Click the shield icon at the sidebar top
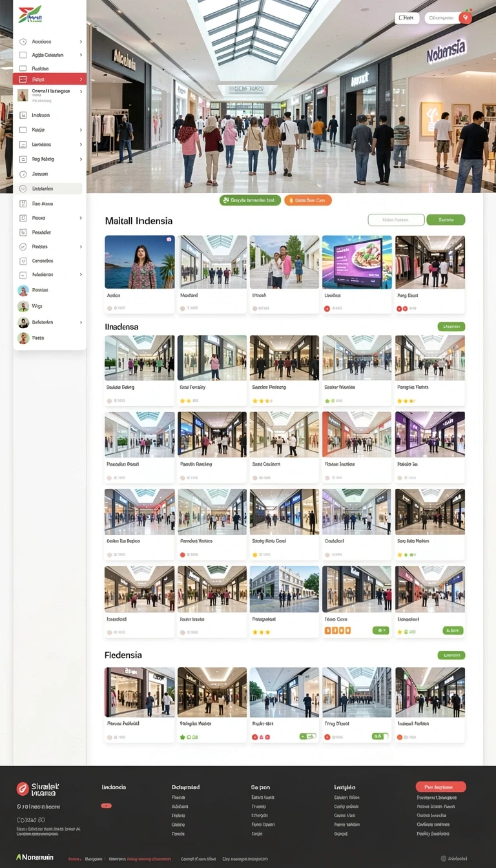 coord(23,41)
